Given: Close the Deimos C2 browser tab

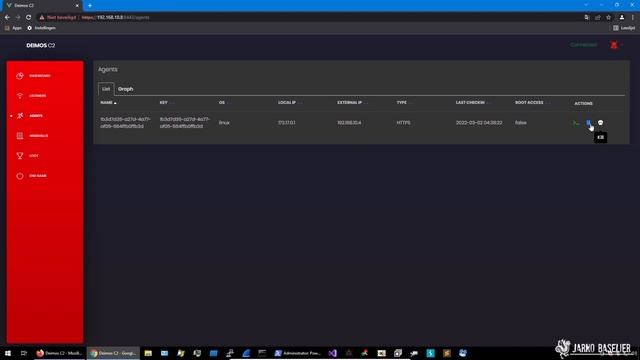Looking at the screenshot, I should click(x=77, y=5).
